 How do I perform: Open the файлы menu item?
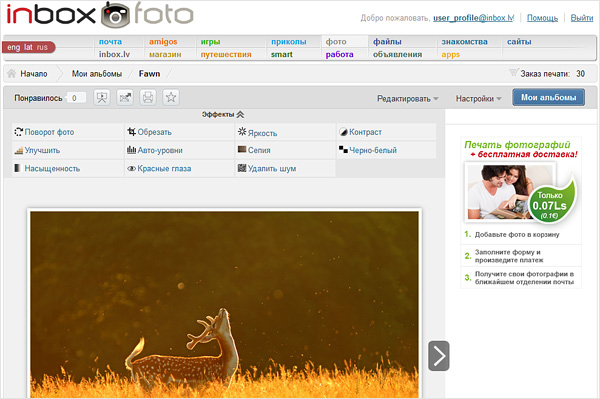click(387, 41)
